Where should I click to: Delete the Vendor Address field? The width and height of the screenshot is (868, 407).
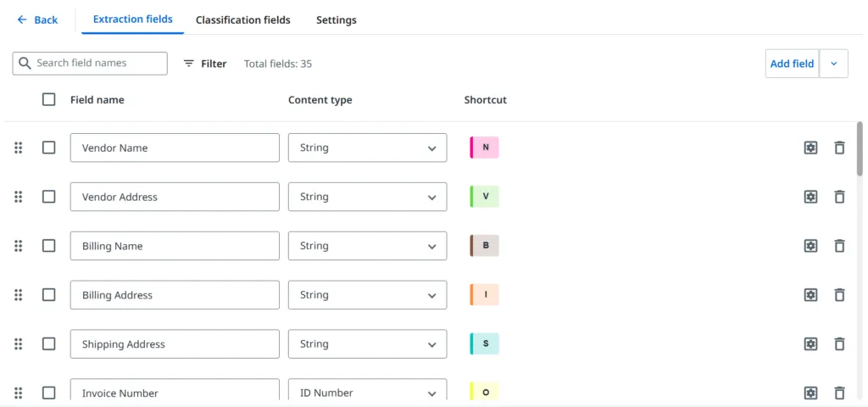(x=840, y=197)
